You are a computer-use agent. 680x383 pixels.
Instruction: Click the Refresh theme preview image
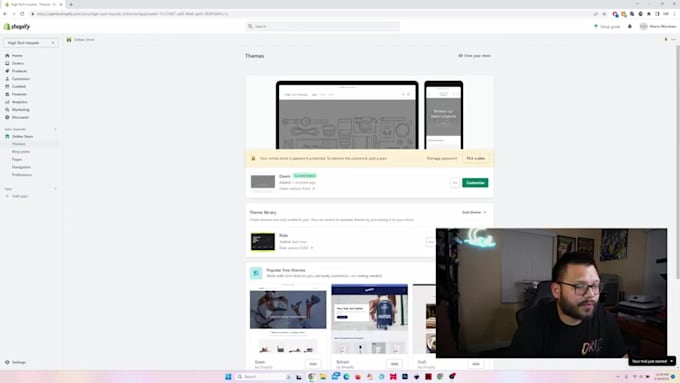click(x=369, y=319)
